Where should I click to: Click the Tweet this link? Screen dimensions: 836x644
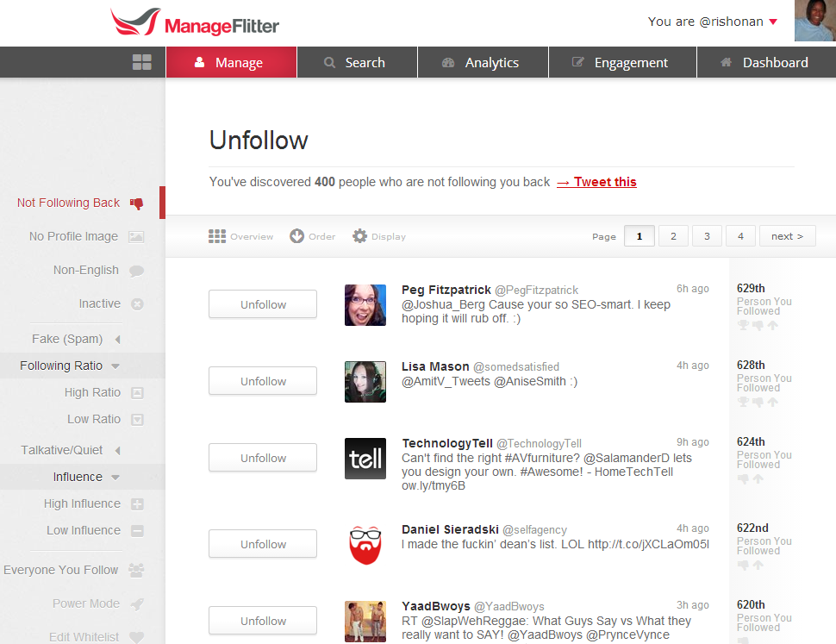(596, 182)
